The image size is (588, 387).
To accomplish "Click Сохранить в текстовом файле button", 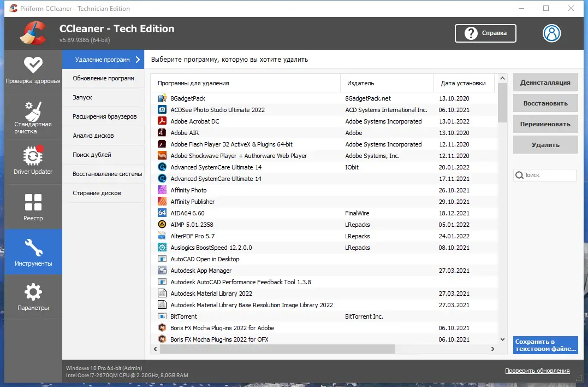I will [x=545, y=345].
